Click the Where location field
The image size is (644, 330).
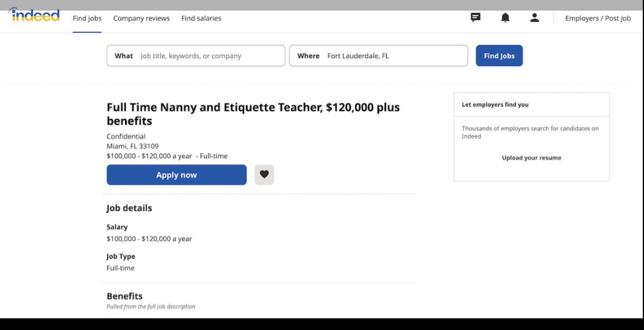tap(394, 56)
